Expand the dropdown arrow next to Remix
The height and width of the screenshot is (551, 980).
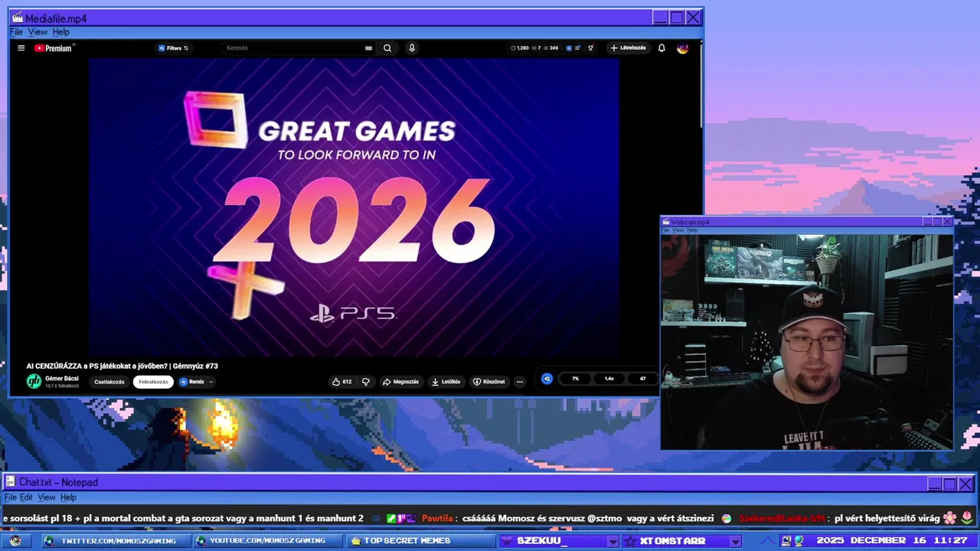tap(211, 381)
